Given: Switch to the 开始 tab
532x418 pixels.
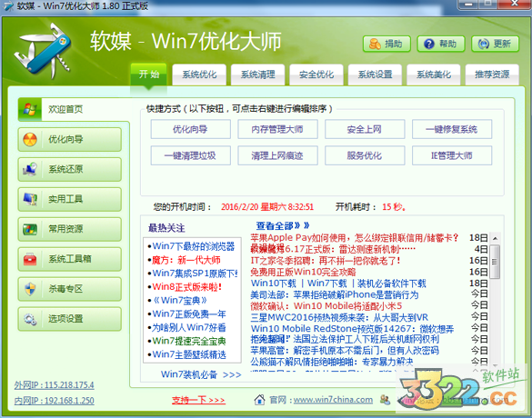Looking at the screenshot, I should (148, 75).
